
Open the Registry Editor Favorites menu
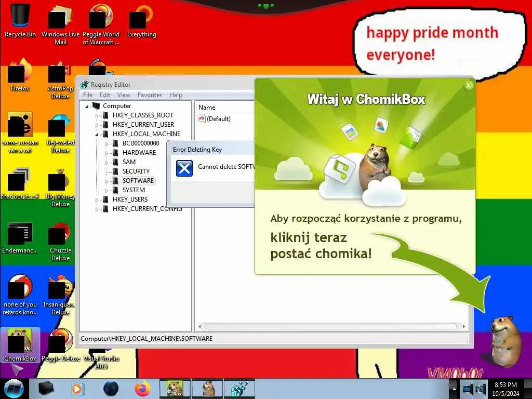150,95
